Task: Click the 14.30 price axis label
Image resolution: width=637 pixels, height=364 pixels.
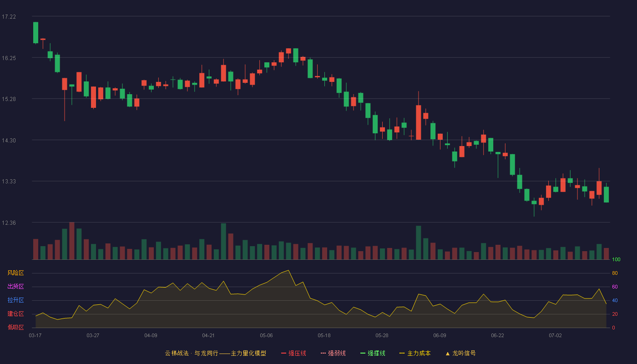Action: (9, 141)
